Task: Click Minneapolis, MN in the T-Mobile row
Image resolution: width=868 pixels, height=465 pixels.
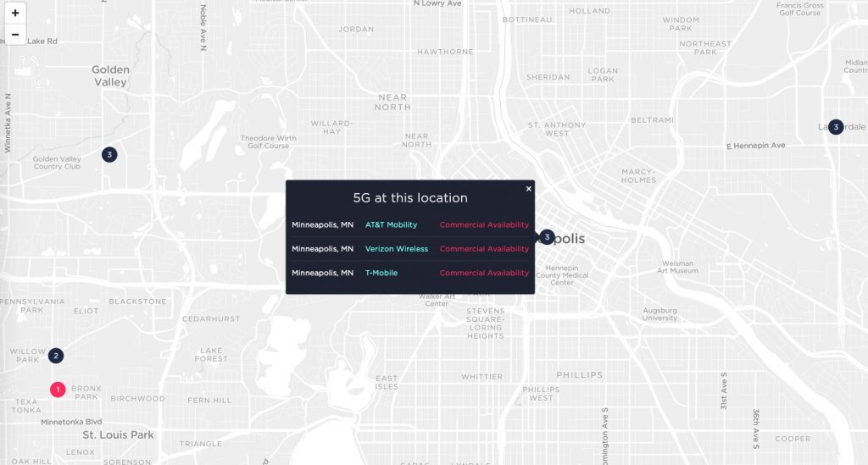Action: (x=322, y=273)
